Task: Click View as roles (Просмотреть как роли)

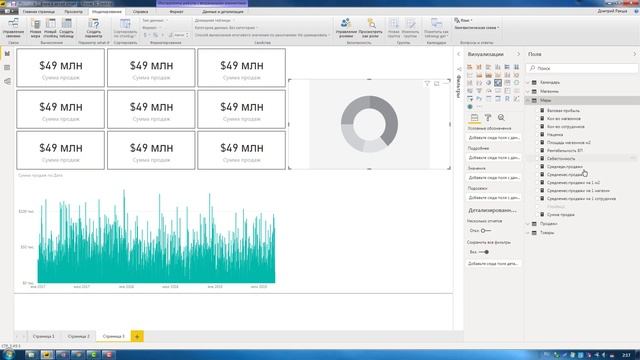Action: [371, 28]
